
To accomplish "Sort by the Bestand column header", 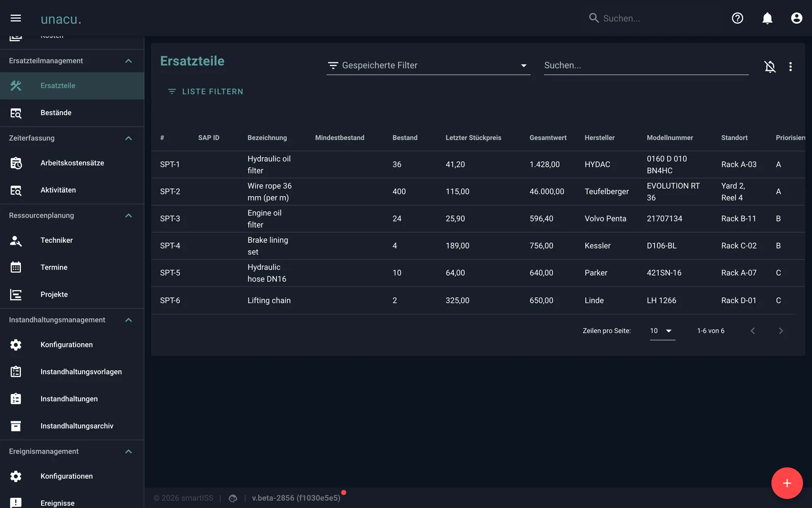I will [x=405, y=138].
